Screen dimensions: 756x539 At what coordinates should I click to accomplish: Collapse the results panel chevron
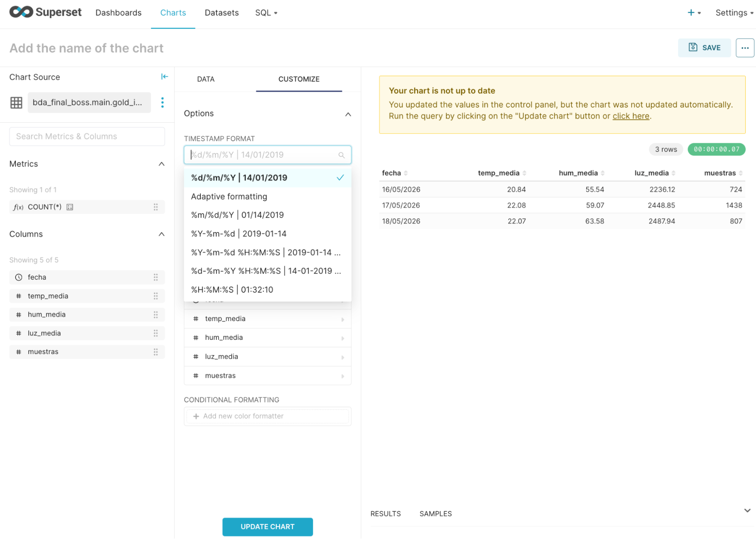coord(747,511)
